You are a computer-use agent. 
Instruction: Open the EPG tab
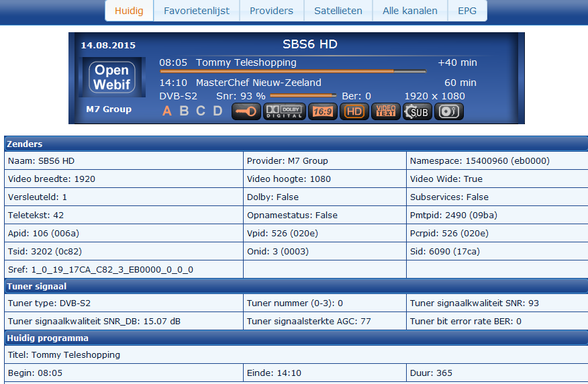pyautogui.click(x=467, y=11)
